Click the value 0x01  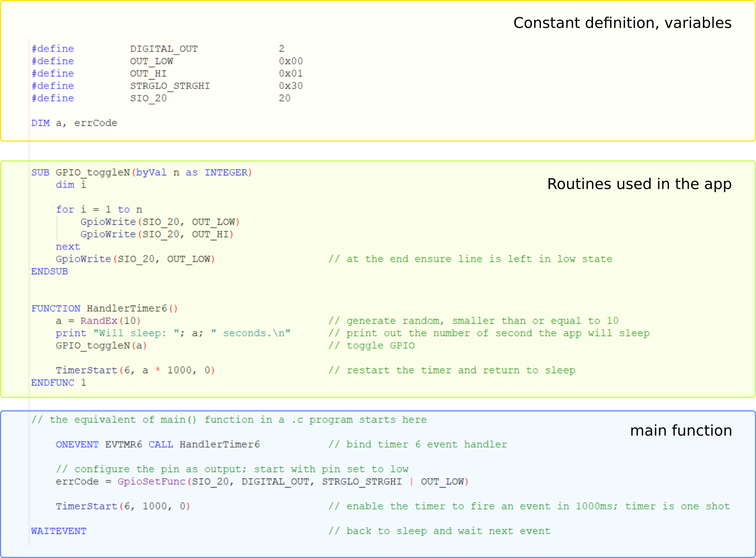[291, 74]
